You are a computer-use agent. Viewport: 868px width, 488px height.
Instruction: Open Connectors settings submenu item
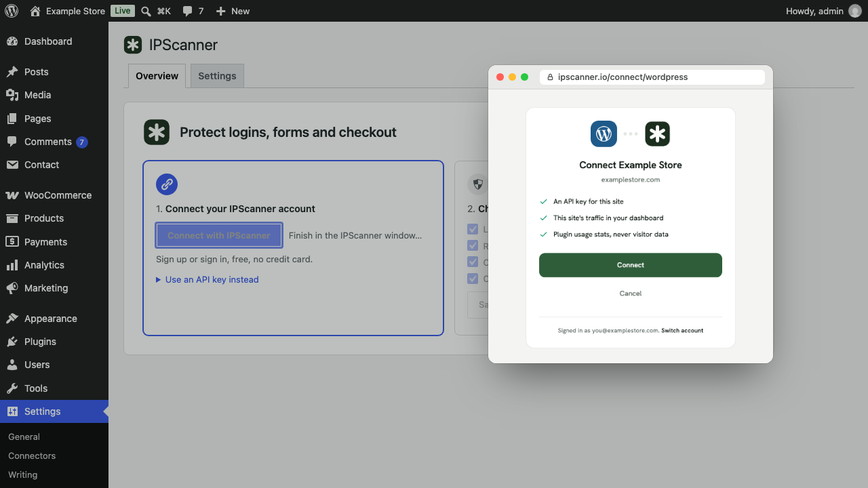pyautogui.click(x=32, y=456)
